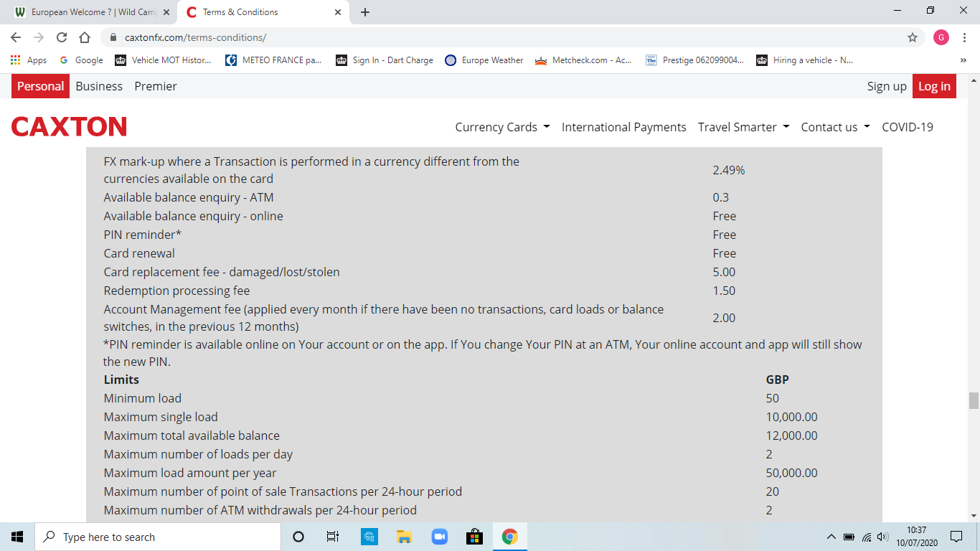The image size is (980, 551).
Task: Select the Business section tab
Action: pyautogui.click(x=99, y=86)
